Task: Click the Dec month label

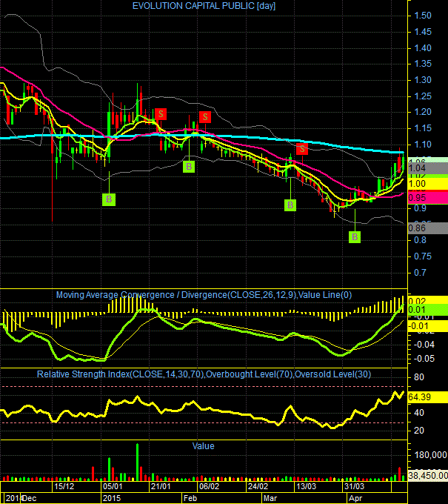Action: point(29,498)
